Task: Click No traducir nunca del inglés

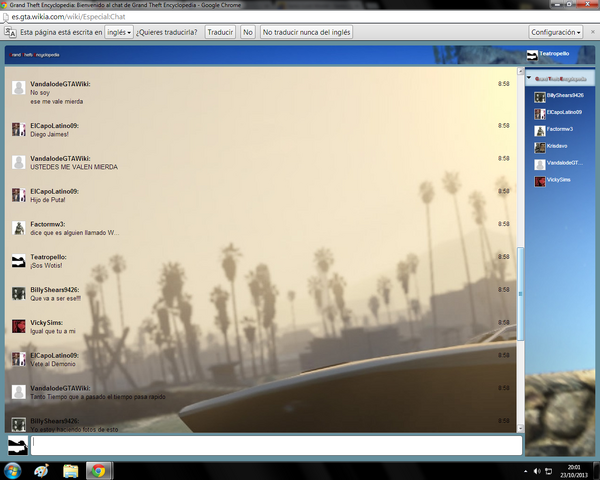Action: [x=306, y=32]
